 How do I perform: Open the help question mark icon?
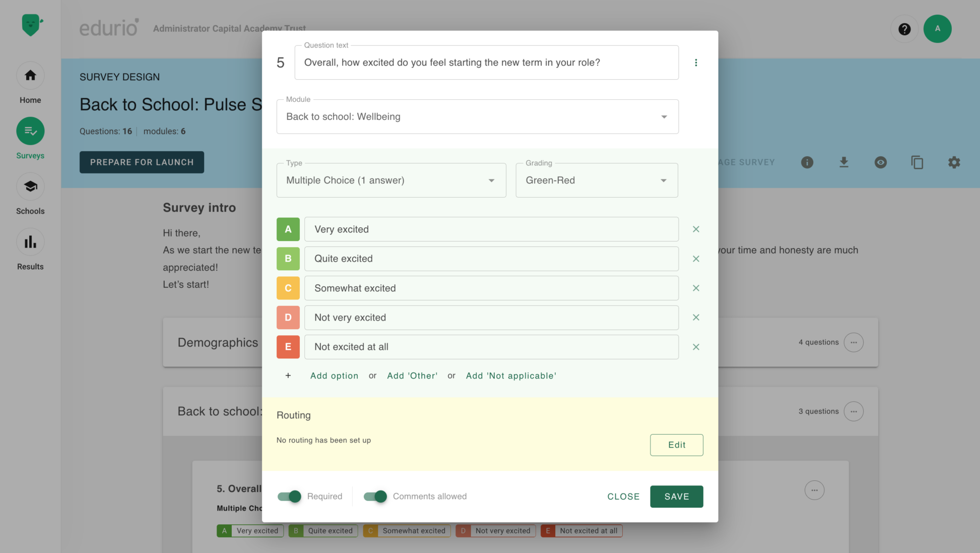coord(904,29)
